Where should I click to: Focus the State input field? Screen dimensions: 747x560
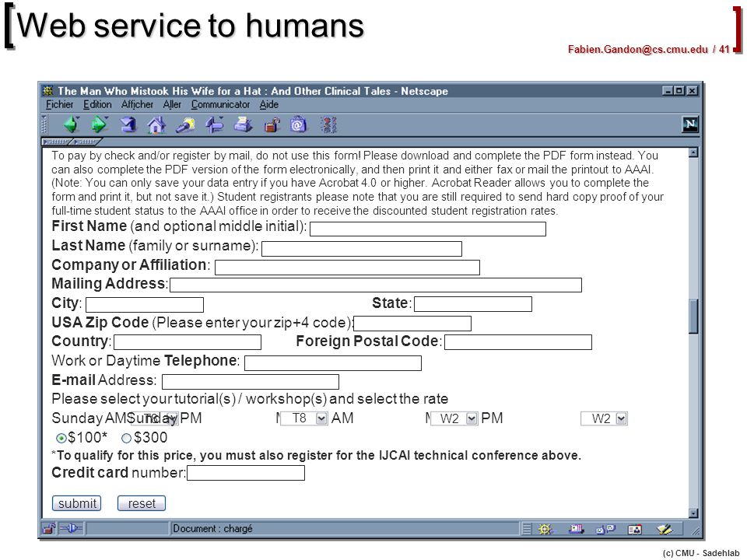[x=473, y=304]
